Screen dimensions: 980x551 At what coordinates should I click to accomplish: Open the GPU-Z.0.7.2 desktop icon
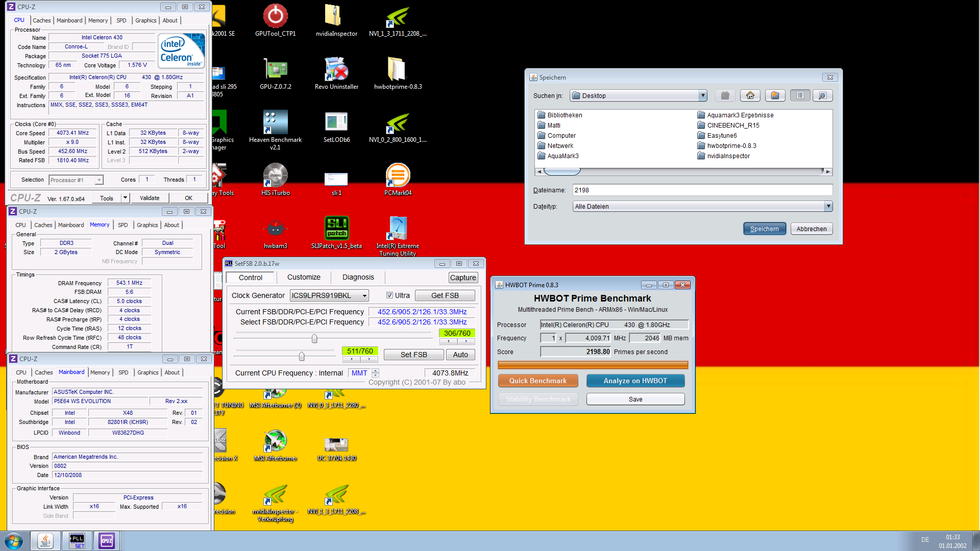(x=275, y=73)
